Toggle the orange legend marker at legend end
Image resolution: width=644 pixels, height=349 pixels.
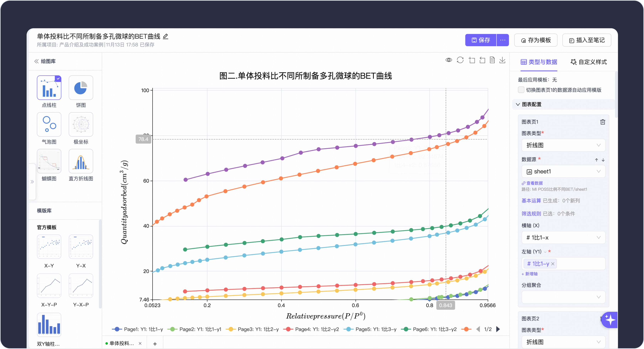(466, 329)
